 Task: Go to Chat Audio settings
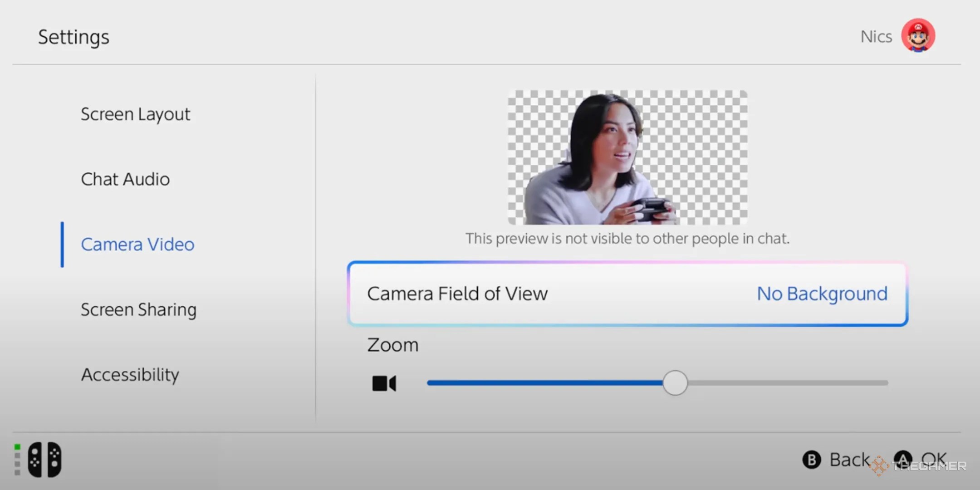(x=125, y=179)
